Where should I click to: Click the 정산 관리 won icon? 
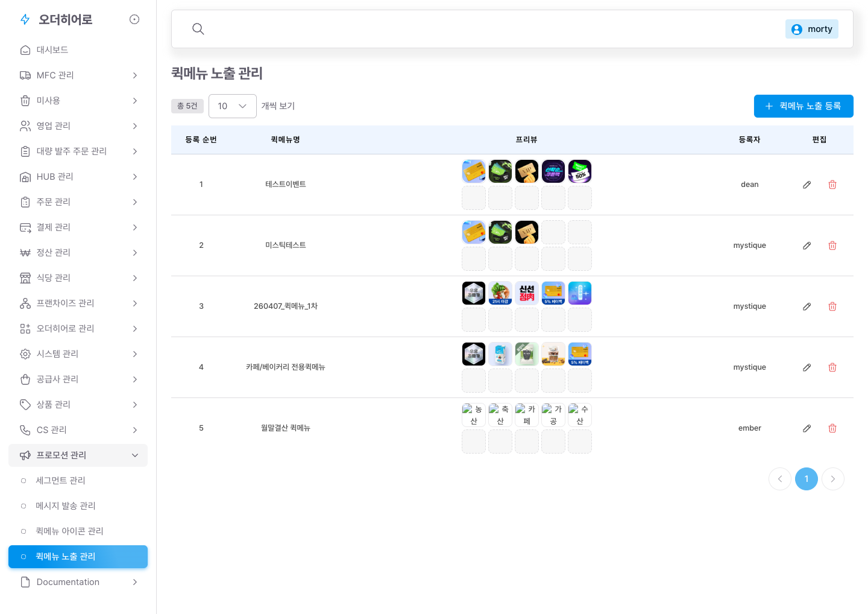click(x=25, y=253)
